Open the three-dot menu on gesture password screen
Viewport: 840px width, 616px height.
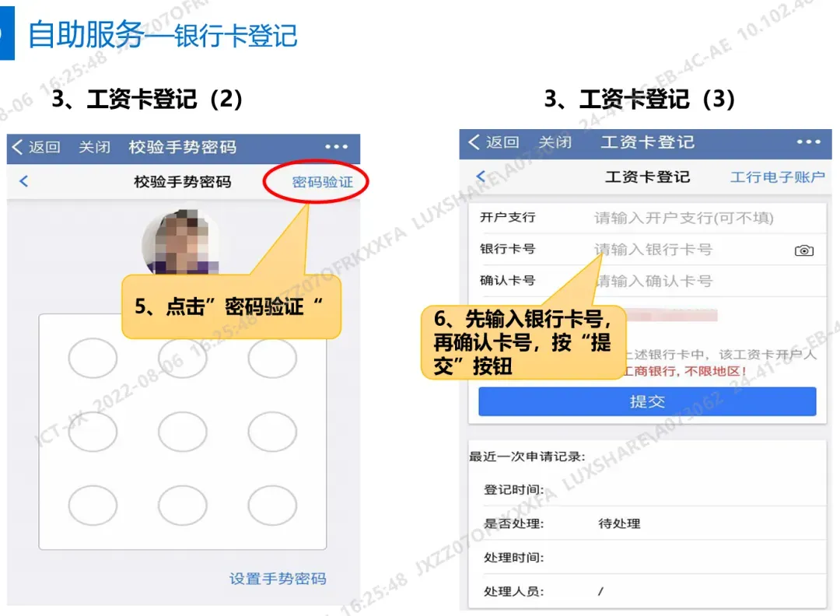coord(336,146)
